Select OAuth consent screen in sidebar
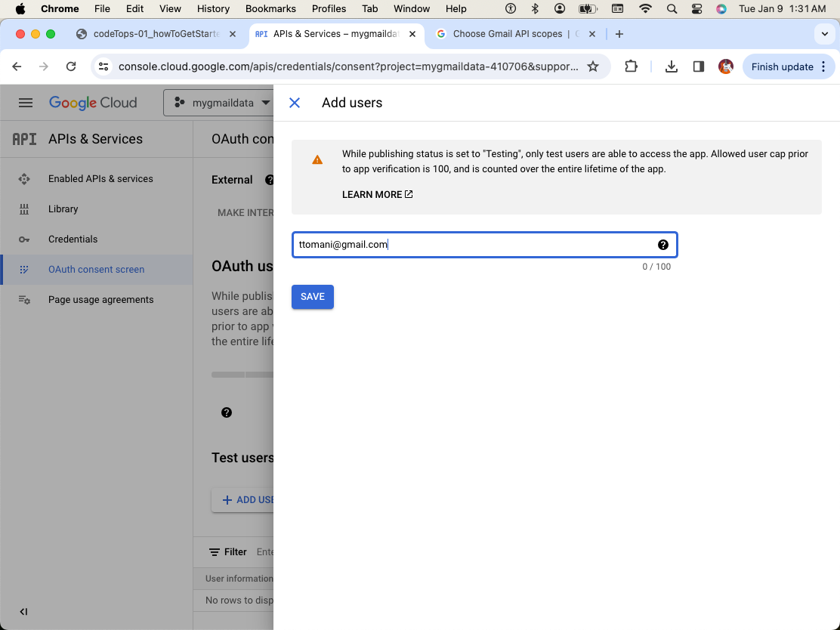Screen dimensions: 840x630 click(97, 270)
